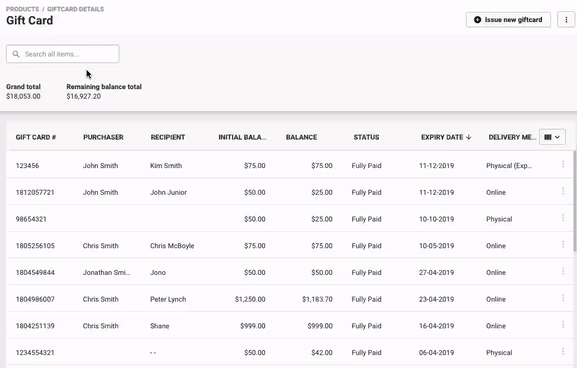Click the magnifier icon in the search box

[16, 54]
